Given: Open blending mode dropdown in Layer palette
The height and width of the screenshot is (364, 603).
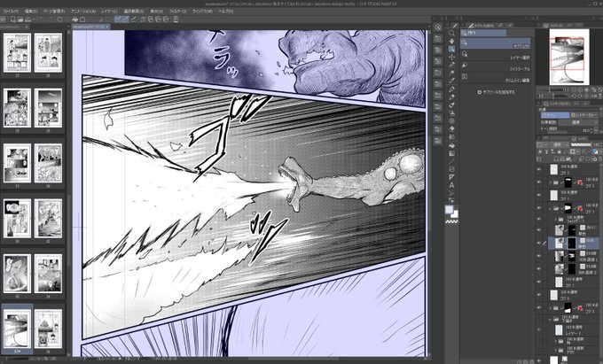Looking at the screenshot, I should (558, 144).
